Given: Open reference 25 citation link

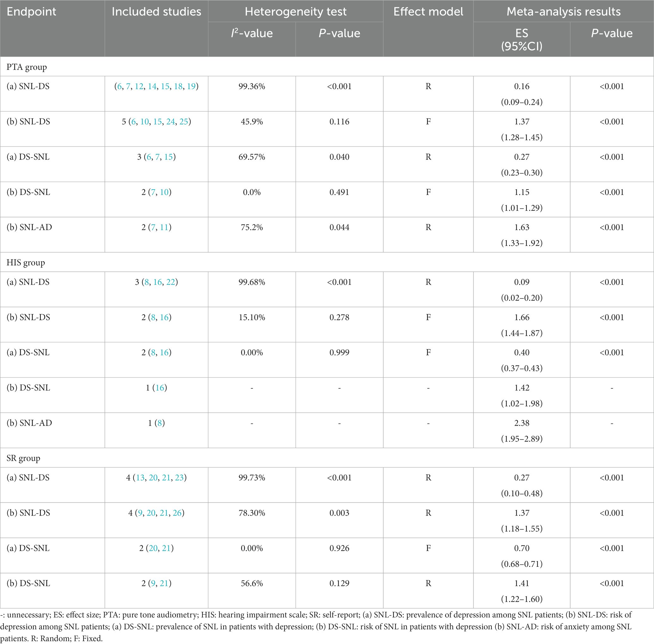Looking at the screenshot, I should pyautogui.click(x=184, y=122).
